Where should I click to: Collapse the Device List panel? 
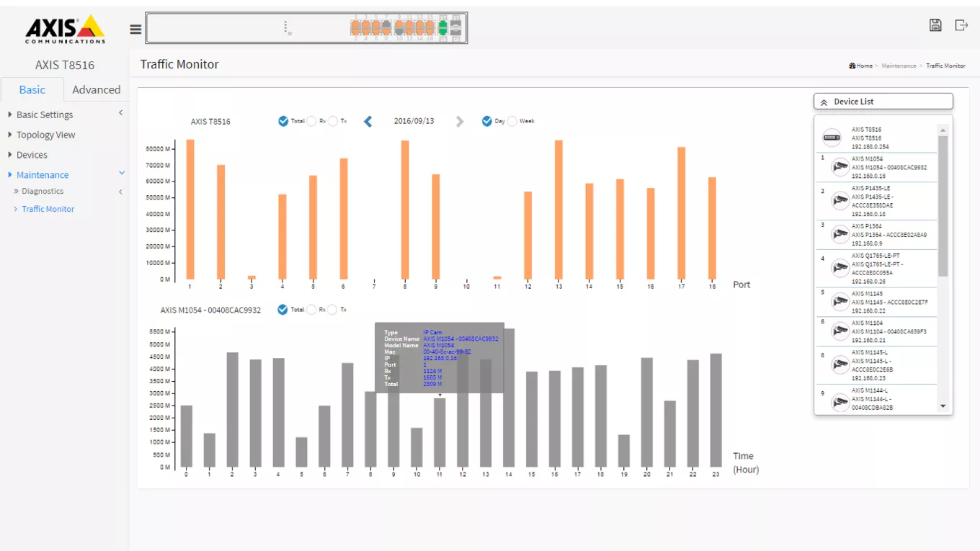824,102
